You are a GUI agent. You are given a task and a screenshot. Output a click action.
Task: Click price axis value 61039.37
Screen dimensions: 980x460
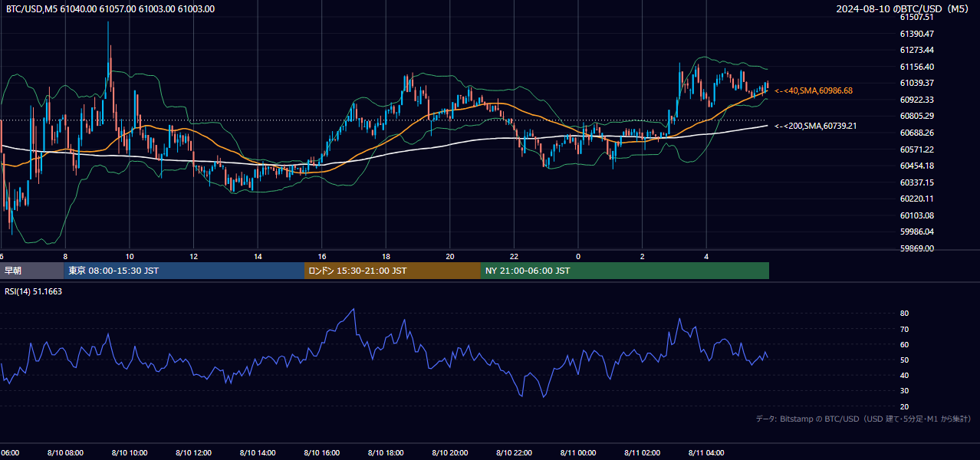tap(916, 83)
